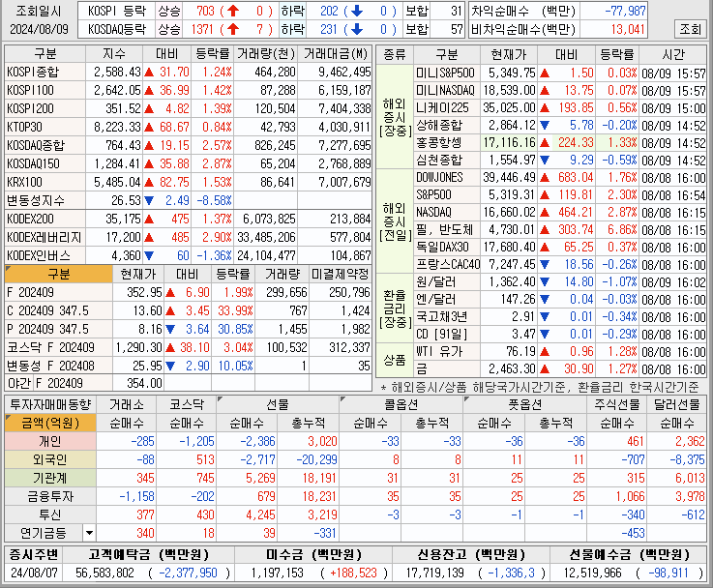The height and width of the screenshot is (588, 713).
Task: Click the 신용잔고 value 17,719,139
Action: click(434, 573)
